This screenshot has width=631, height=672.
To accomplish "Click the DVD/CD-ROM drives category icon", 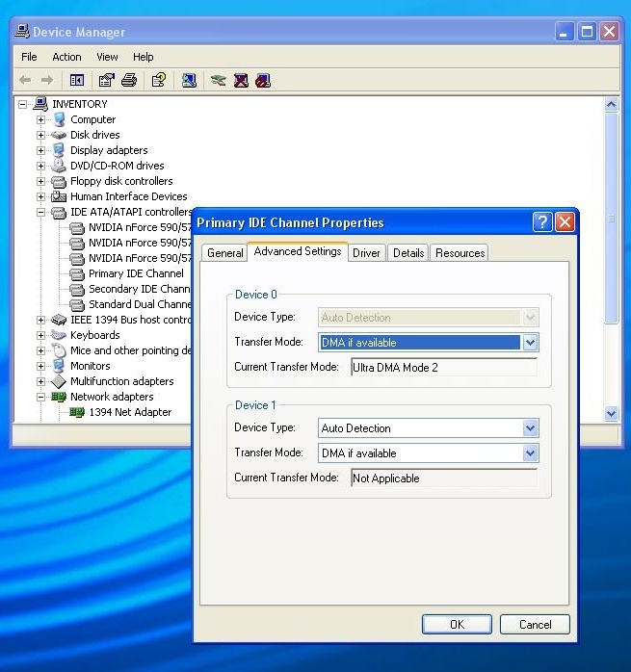I will click(x=59, y=166).
